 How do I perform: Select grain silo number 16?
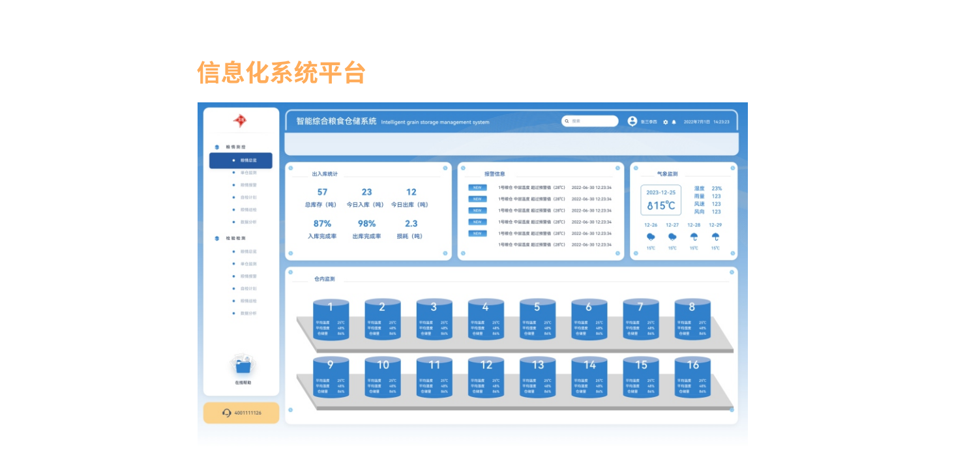click(x=692, y=377)
